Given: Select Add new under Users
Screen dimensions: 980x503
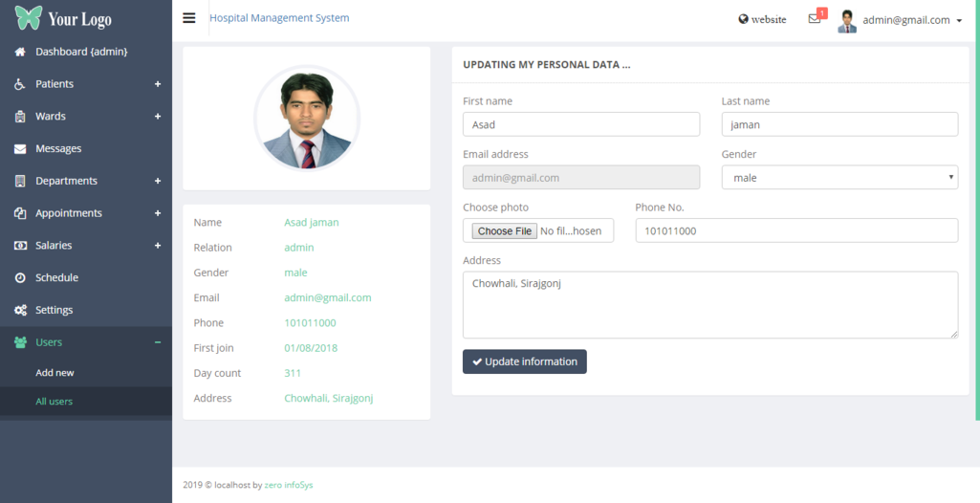Looking at the screenshot, I should (x=54, y=373).
